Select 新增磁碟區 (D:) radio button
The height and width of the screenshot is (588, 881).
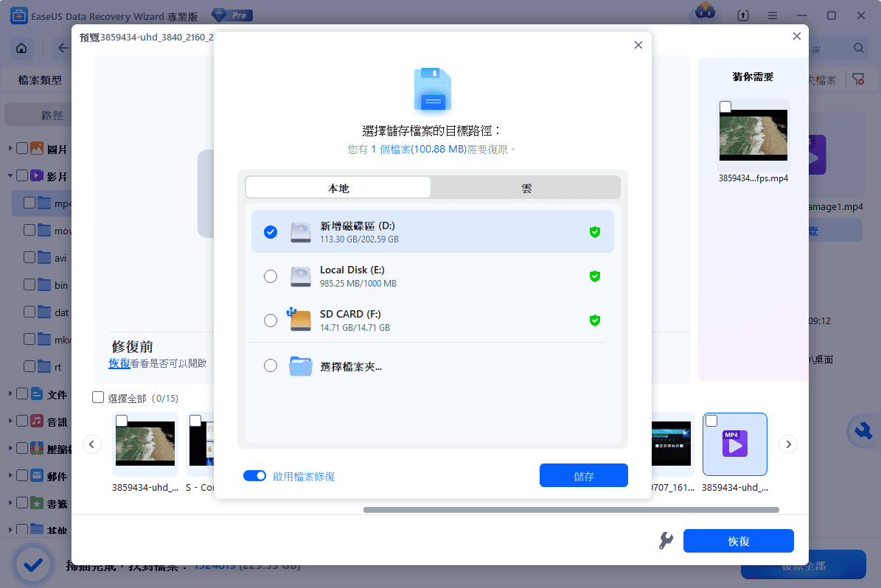[271, 232]
